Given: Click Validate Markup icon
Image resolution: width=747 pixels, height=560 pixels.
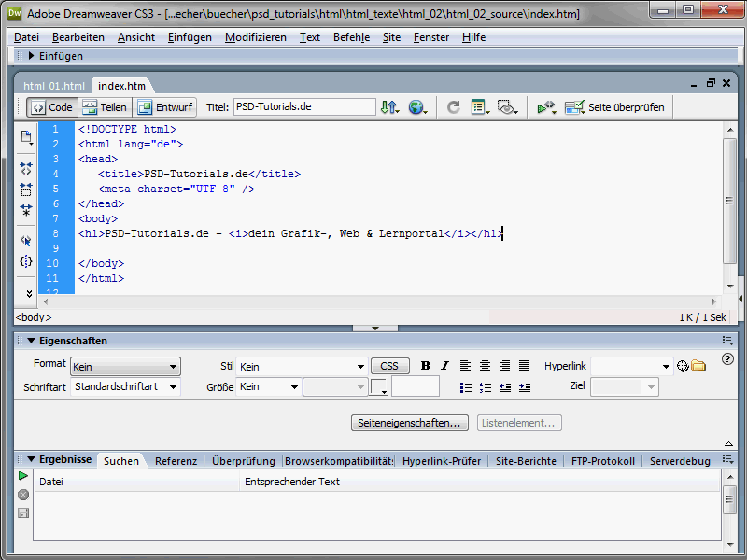Looking at the screenshot, I should coord(546,107).
